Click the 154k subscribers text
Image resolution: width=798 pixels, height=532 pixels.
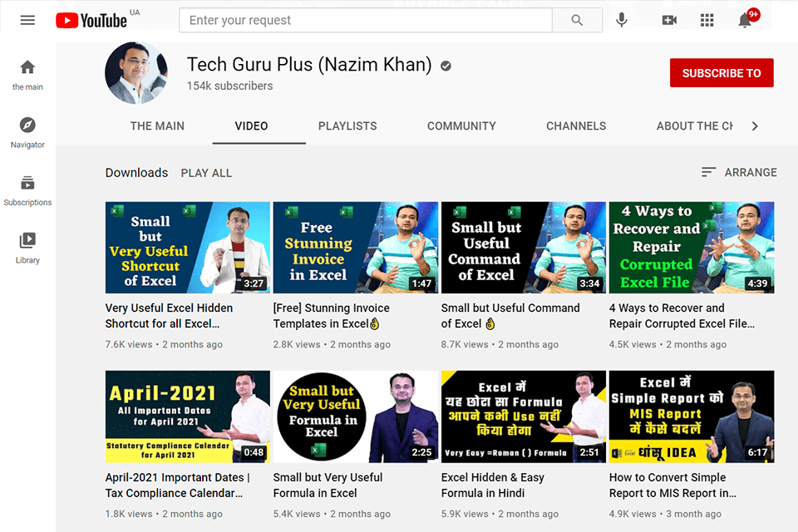pos(229,86)
